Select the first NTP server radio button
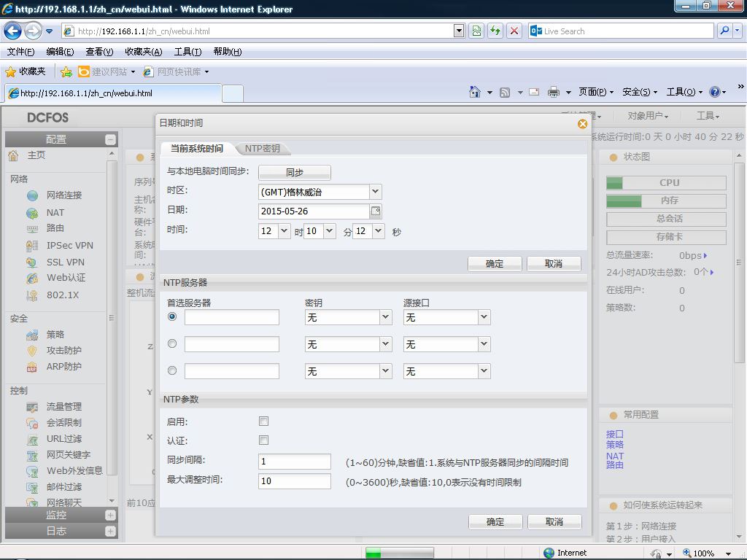 172,316
